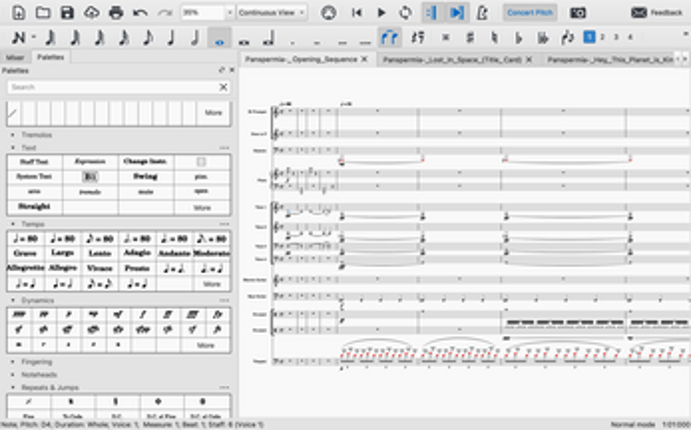Switch to the Palettes tab
Viewport: 691px width, 430px height.
[x=50, y=57]
